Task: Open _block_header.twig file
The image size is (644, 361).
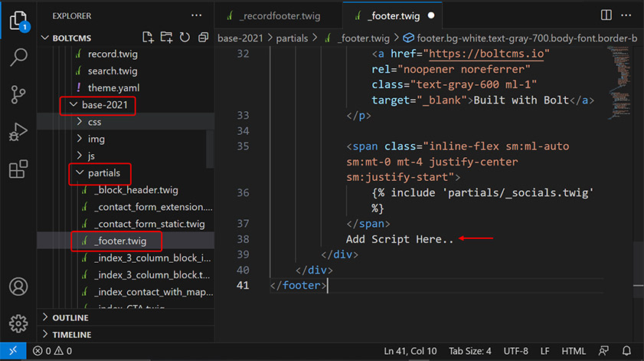Action: point(136,190)
